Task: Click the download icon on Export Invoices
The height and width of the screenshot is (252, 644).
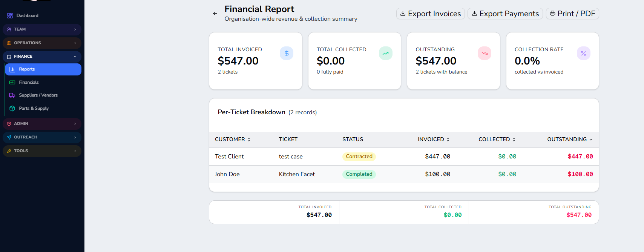Action: click(403, 14)
